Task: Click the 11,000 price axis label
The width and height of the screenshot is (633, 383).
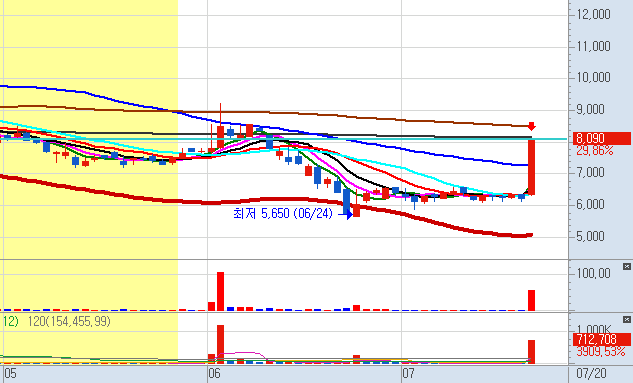Action: tap(593, 46)
